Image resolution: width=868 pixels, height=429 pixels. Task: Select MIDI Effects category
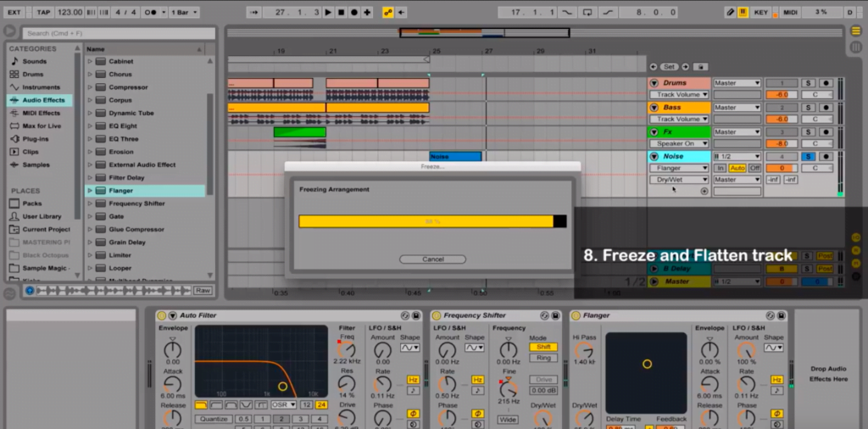[41, 113]
